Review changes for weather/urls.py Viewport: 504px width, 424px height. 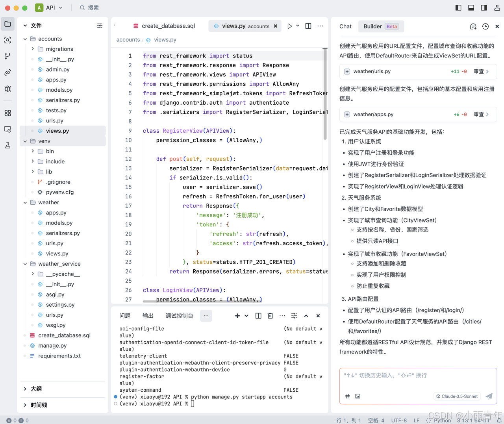(x=481, y=72)
